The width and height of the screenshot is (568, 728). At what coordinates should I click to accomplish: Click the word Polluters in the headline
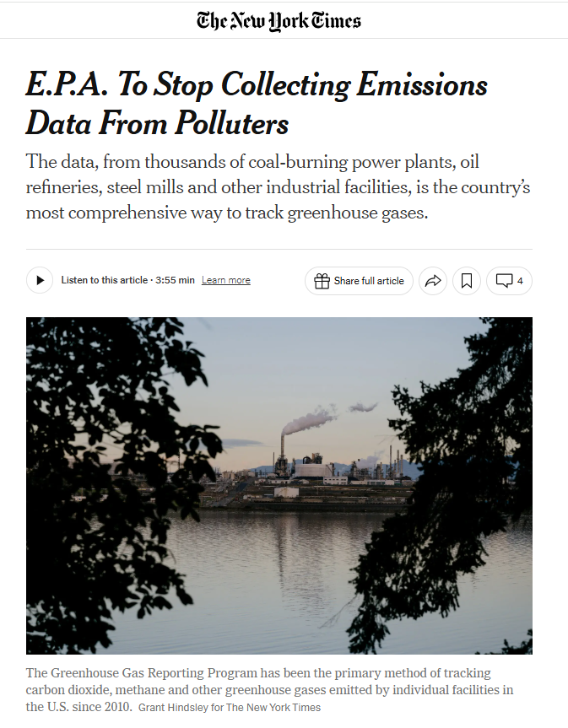[x=232, y=123]
